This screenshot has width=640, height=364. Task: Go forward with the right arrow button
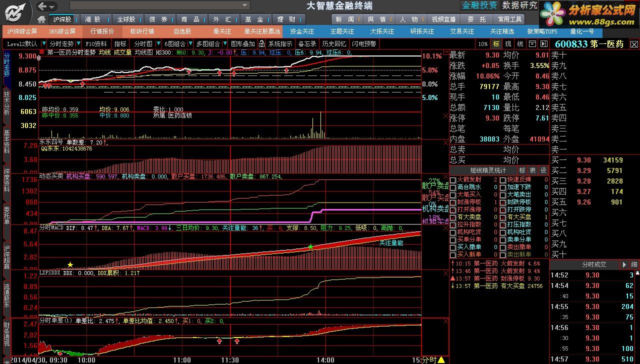click(x=51, y=6)
